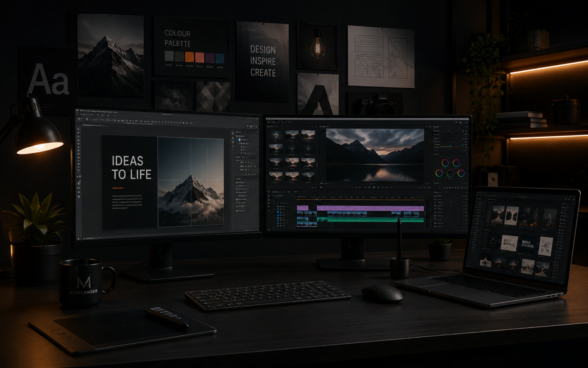Image resolution: width=588 pixels, height=368 pixels.
Task: Click the play button under the video preview
Action: (x=374, y=187)
